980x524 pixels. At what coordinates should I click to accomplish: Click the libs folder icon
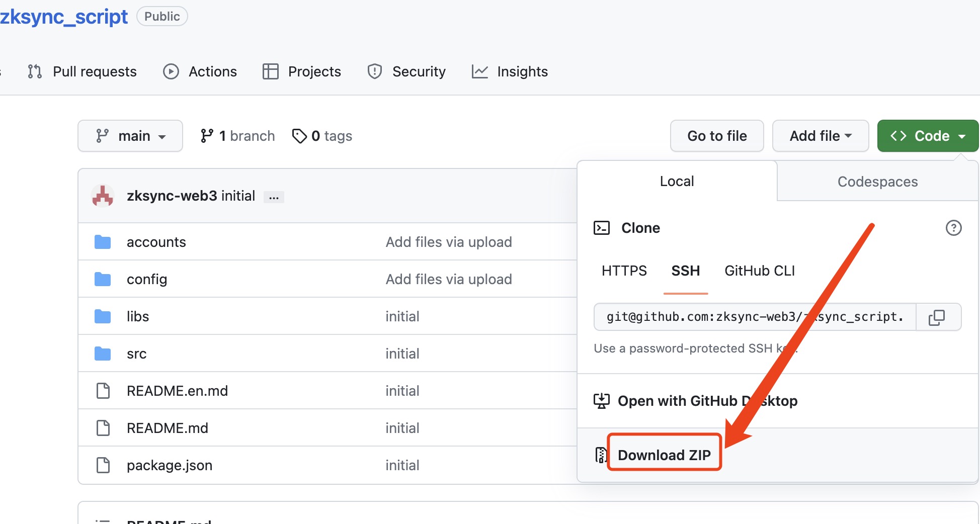(x=103, y=316)
